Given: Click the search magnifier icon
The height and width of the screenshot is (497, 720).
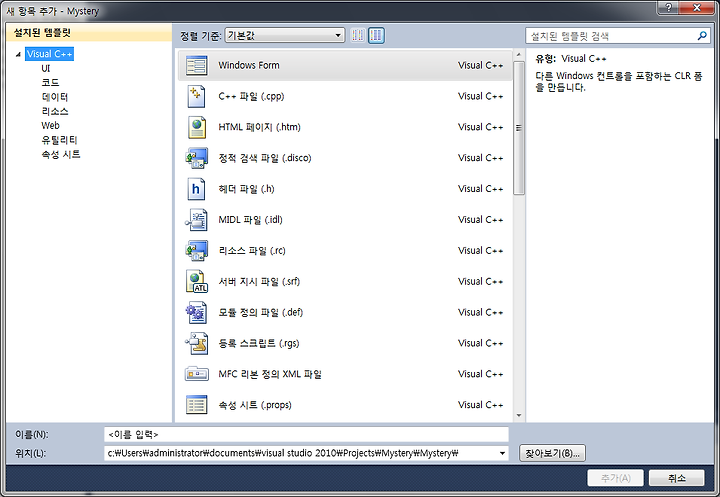Looking at the screenshot, I should click(x=702, y=35).
